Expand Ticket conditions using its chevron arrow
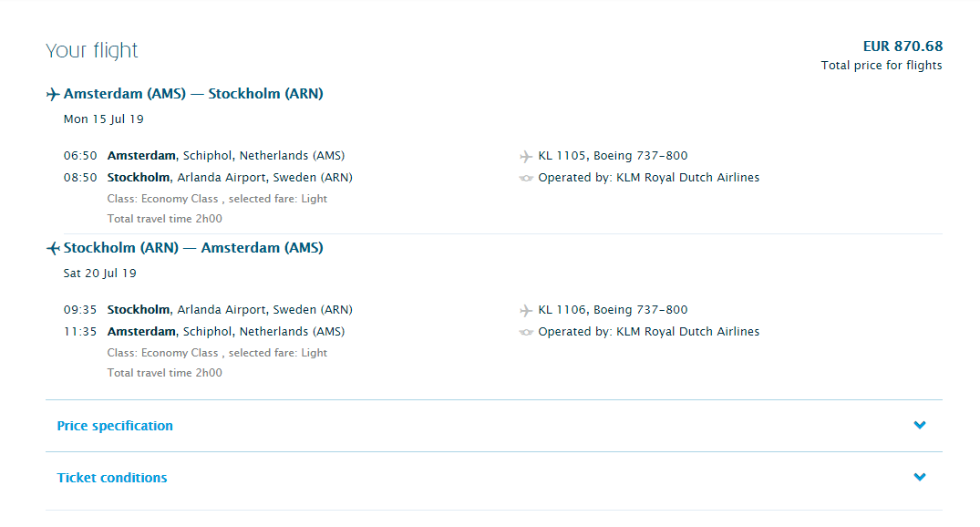 pyautogui.click(x=920, y=477)
